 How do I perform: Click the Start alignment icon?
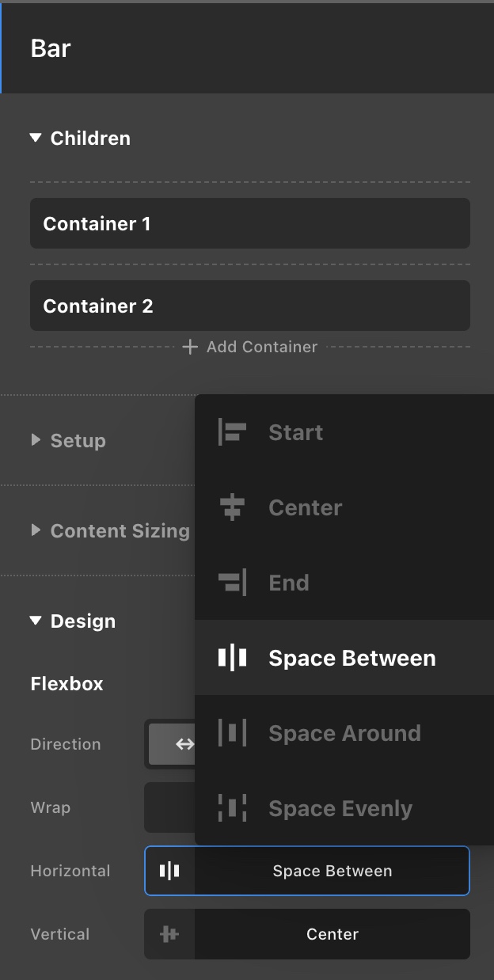tap(232, 432)
